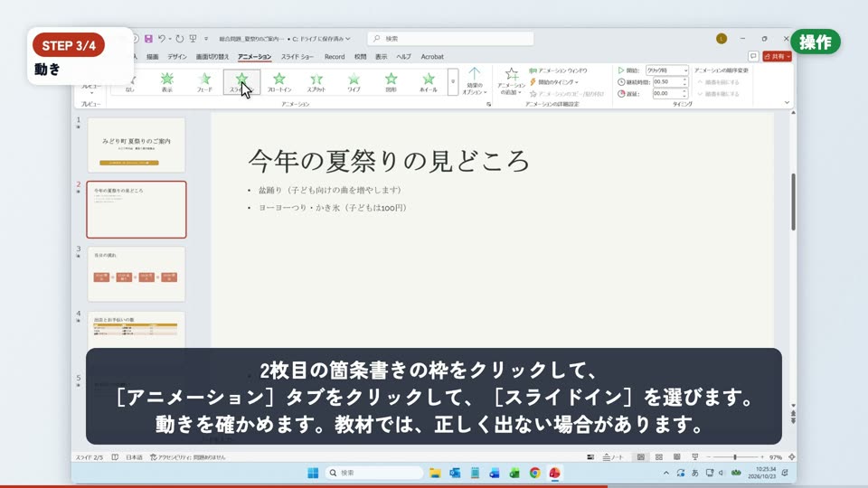Start slideshow icon in status bar

[694, 457]
